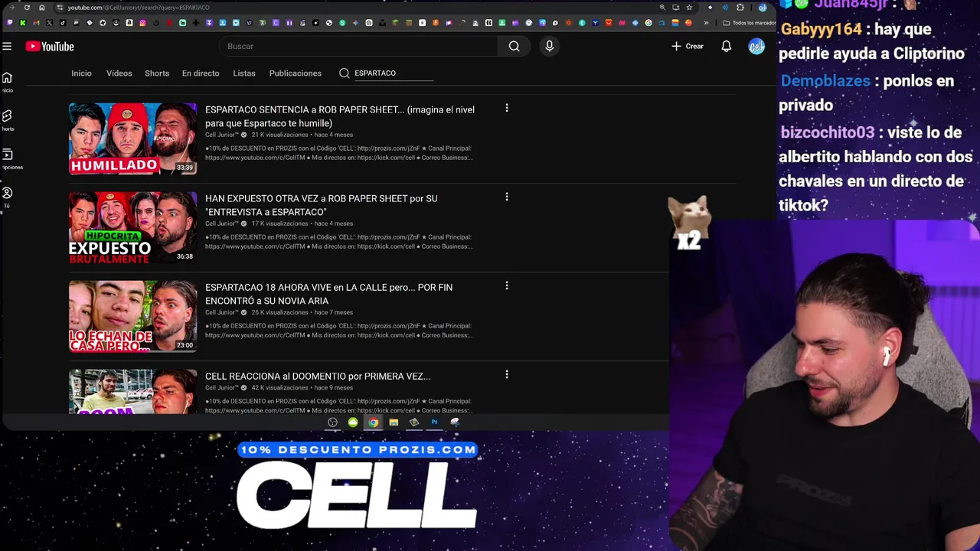Open OBS Studio from the taskbar
This screenshot has height=551, width=980.
pyautogui.click(x=332, y=422)
